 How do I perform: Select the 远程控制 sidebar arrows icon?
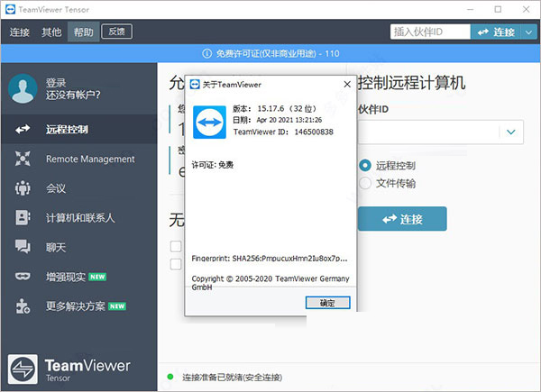[x=23, y=129]
